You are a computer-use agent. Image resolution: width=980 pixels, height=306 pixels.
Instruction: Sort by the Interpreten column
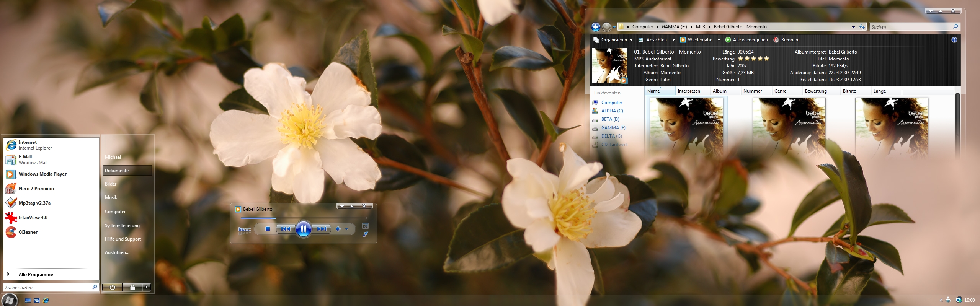pos(692,91)
